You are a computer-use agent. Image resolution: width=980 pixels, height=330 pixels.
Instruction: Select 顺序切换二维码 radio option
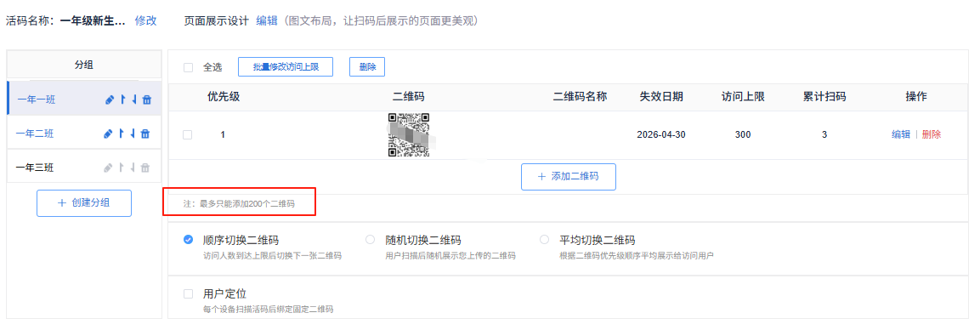coord(188,239)
